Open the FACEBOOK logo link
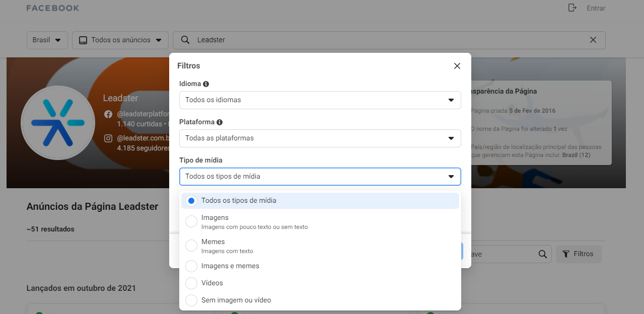The width and height of the screenshot is (644, 314). pyautogui.click(x=53, y=8)
